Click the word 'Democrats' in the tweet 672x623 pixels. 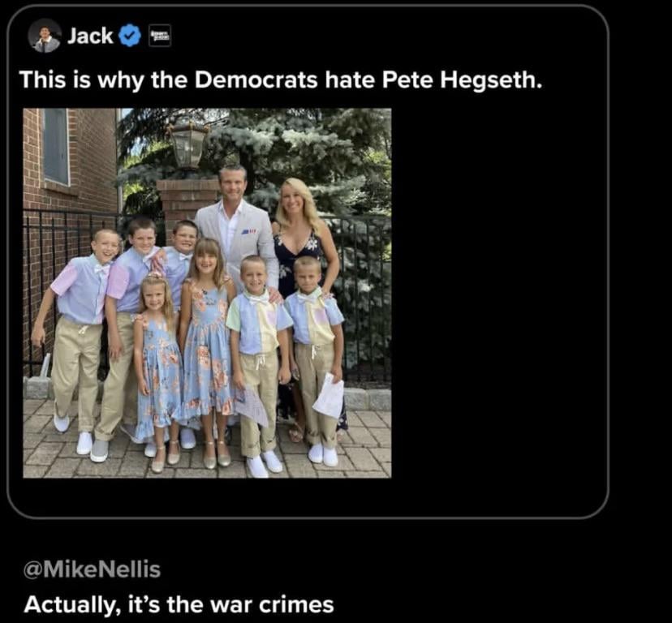click(x=256, y=79)
